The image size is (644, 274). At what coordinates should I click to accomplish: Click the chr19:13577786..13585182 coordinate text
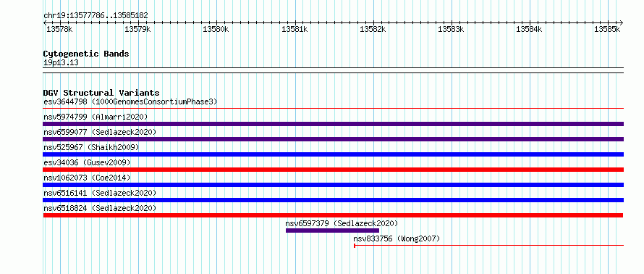click(96, 16)
